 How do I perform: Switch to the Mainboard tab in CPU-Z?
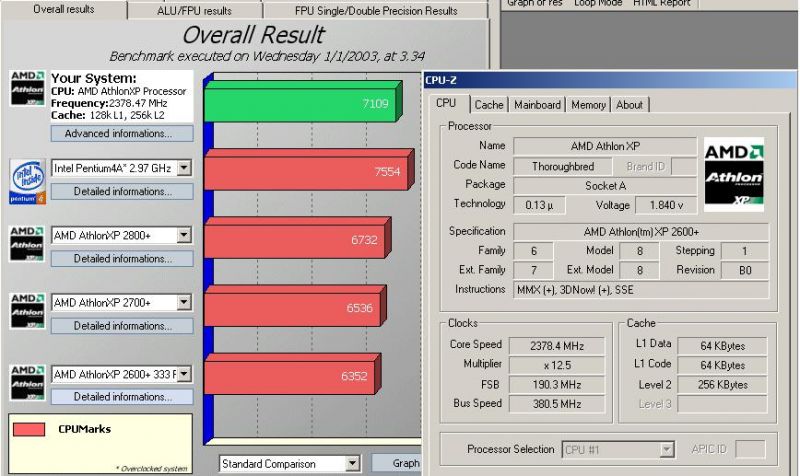[537, 105]
